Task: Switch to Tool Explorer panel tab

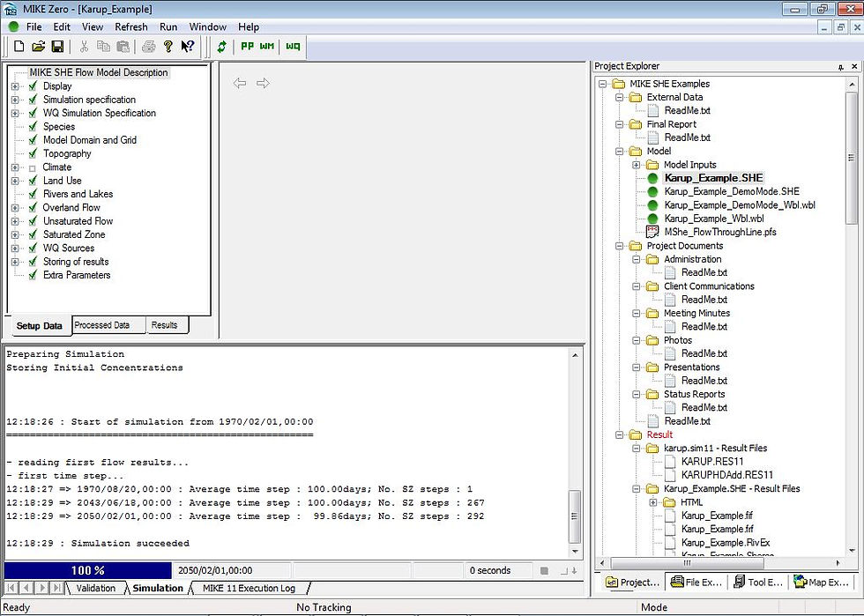Action: (x=757, y=582)
